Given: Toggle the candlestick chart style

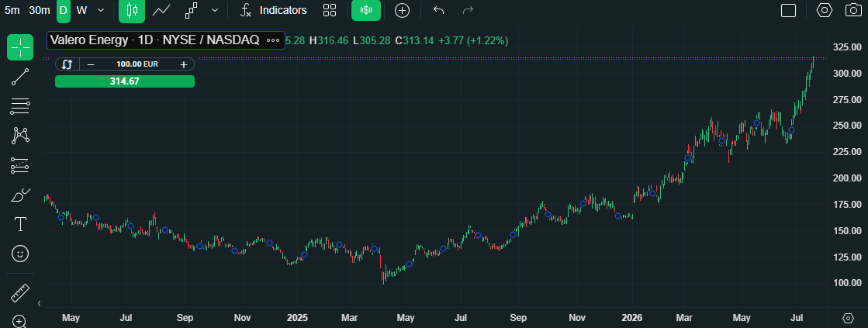Looking at the screenshot, I should (132, 10).
